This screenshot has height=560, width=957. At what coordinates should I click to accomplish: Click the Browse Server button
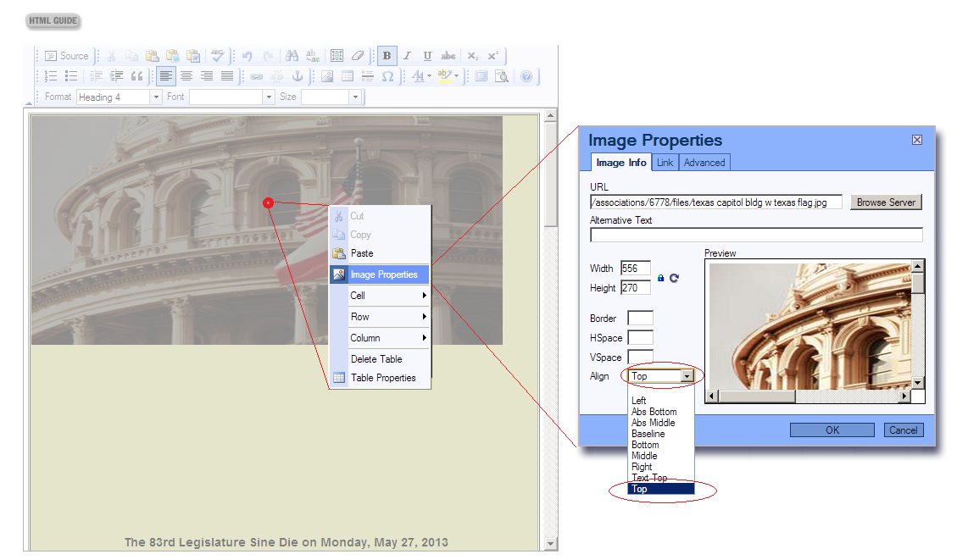click(886, 202)
